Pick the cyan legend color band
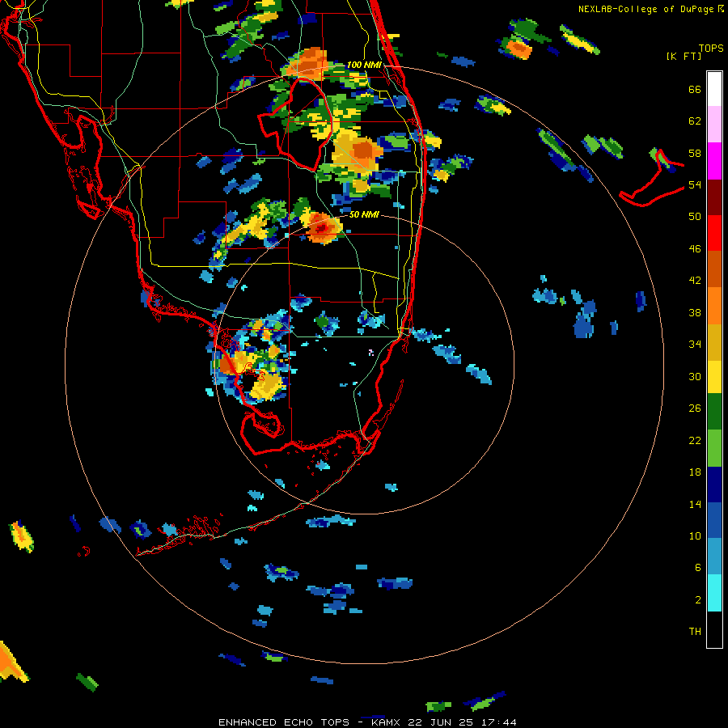 pos(714,593)
